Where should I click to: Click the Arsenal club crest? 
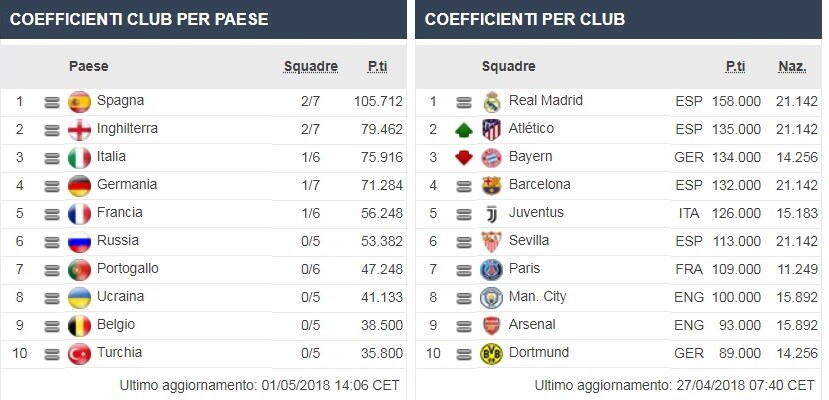coord(492,325)
